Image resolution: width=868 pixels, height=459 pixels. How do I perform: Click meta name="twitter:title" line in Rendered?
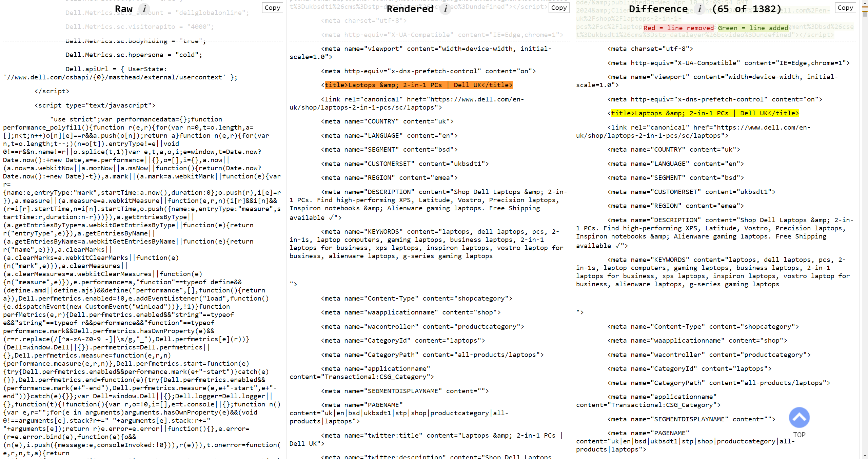pyautogui.click(x=426, y=439)
